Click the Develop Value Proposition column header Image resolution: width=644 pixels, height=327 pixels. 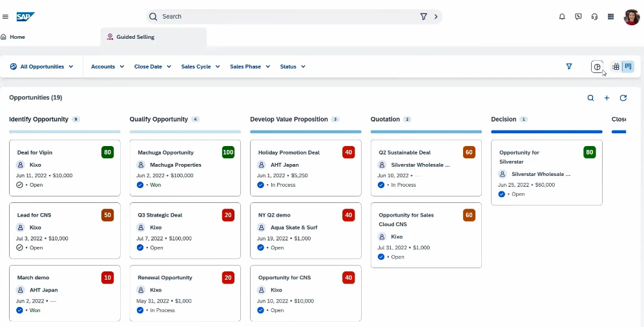coord(289,119)
